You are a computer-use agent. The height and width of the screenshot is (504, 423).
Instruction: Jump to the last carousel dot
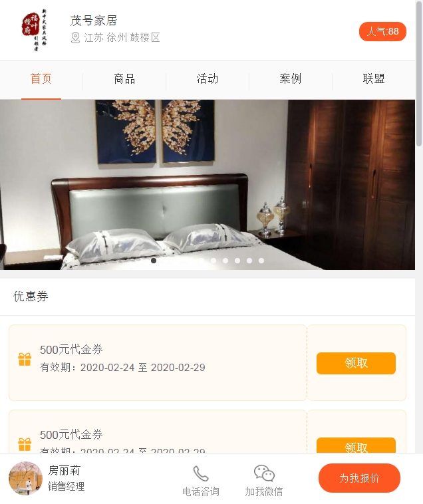tap(261, 261)
